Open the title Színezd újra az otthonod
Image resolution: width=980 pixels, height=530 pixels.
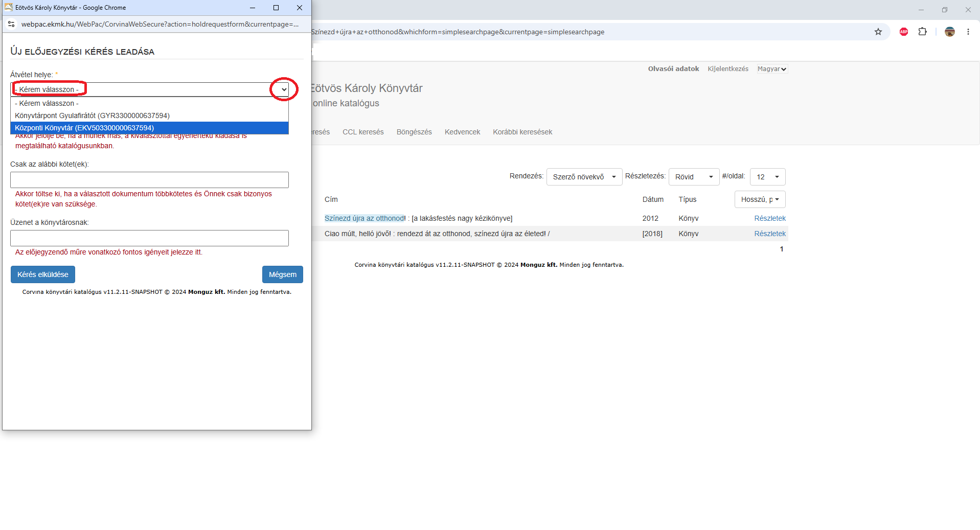[x=364, y=218]
